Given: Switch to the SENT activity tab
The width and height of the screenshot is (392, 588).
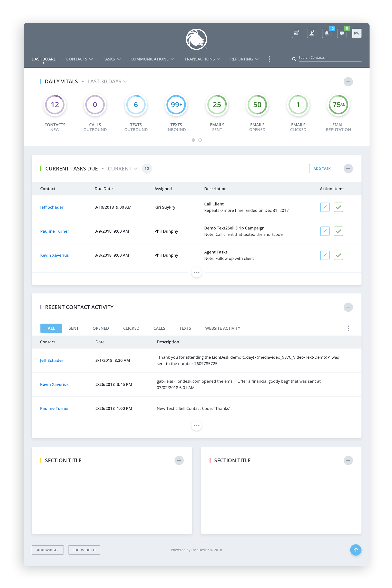Looking at the screenshot, I should point(73,328).
